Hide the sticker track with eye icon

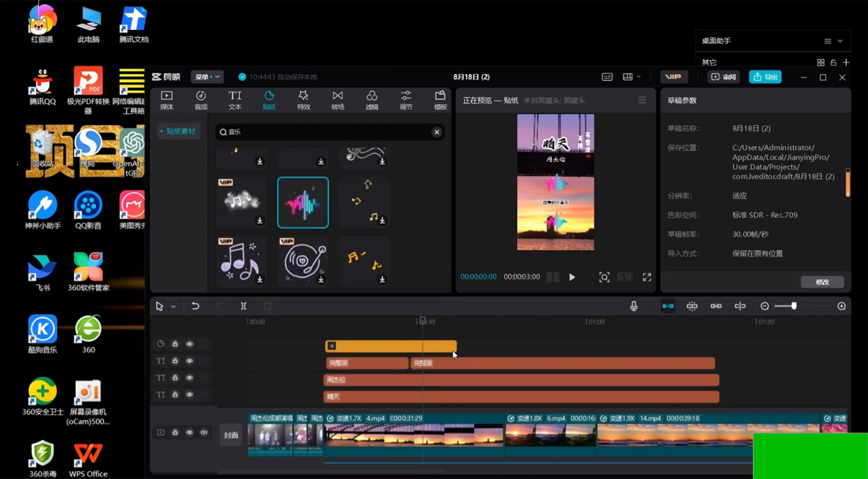pyautogui.click(x=189, y=344)
